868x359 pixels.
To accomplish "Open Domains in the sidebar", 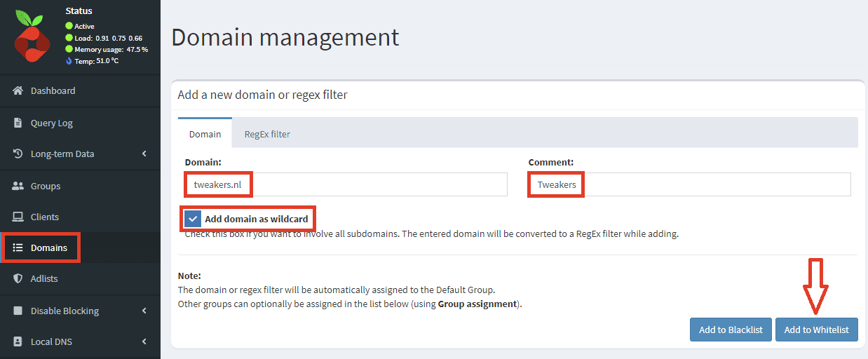I will 49,248.
